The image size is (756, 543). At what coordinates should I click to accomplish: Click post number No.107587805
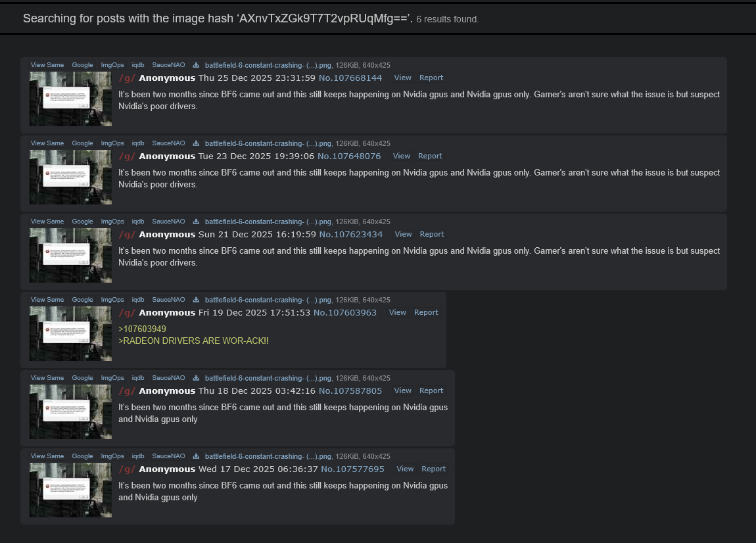(350, 390)
